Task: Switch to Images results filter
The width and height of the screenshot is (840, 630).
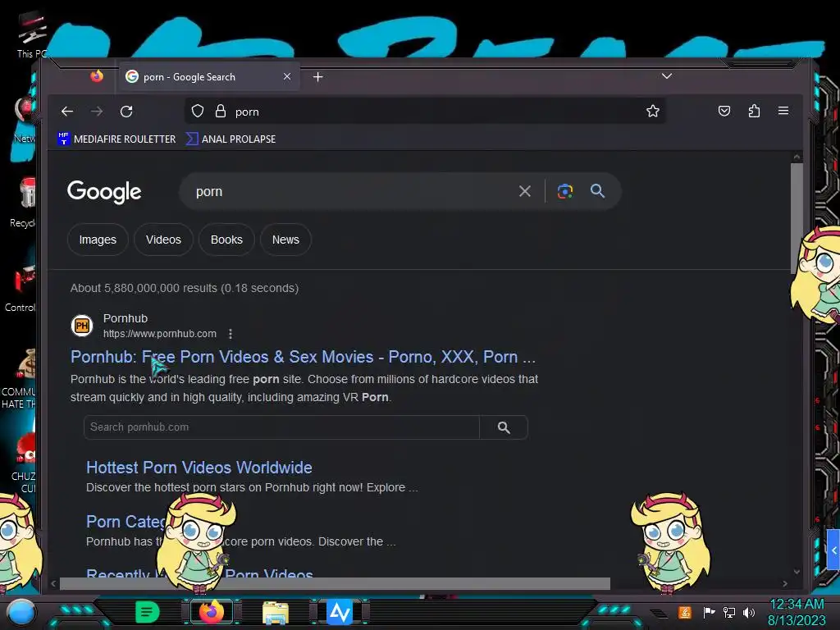Action: pyautogui.click(x=98, y=240)
